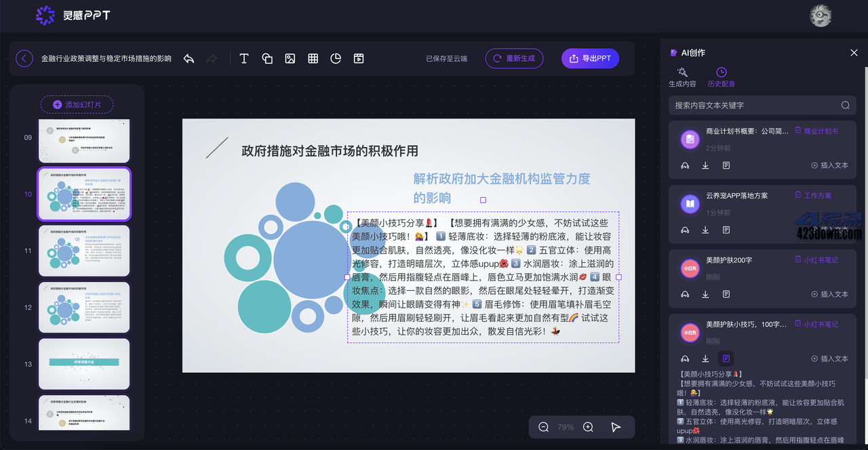Select the shapes tool in the toolbar

267,58
